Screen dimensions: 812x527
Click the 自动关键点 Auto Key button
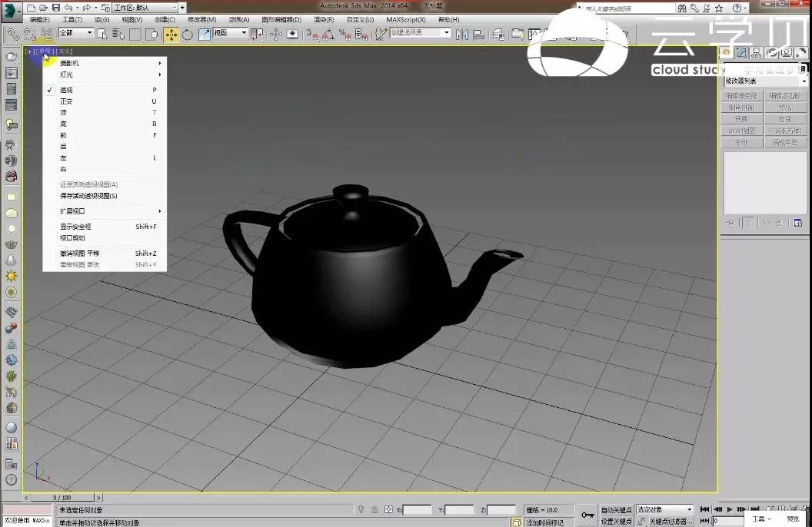[x=617, y=510]
